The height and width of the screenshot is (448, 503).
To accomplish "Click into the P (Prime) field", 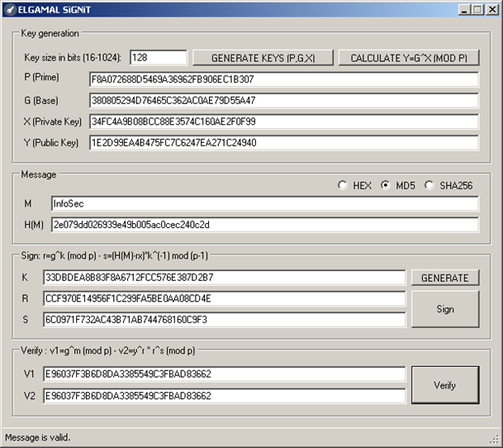I will pos(283,79).
